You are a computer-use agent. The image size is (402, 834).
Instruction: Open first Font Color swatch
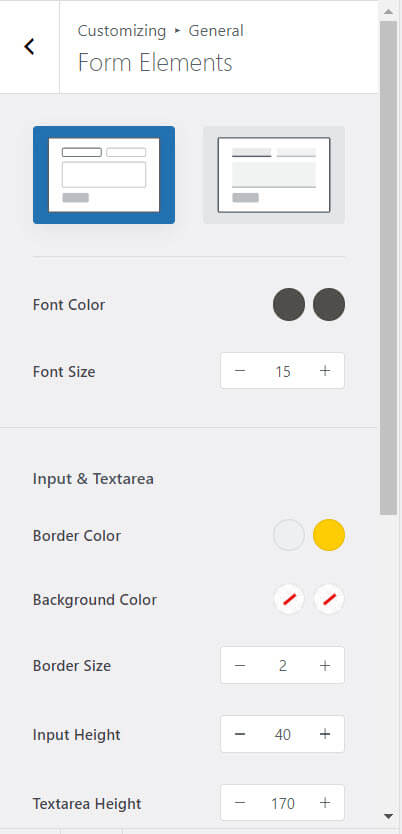289,305
